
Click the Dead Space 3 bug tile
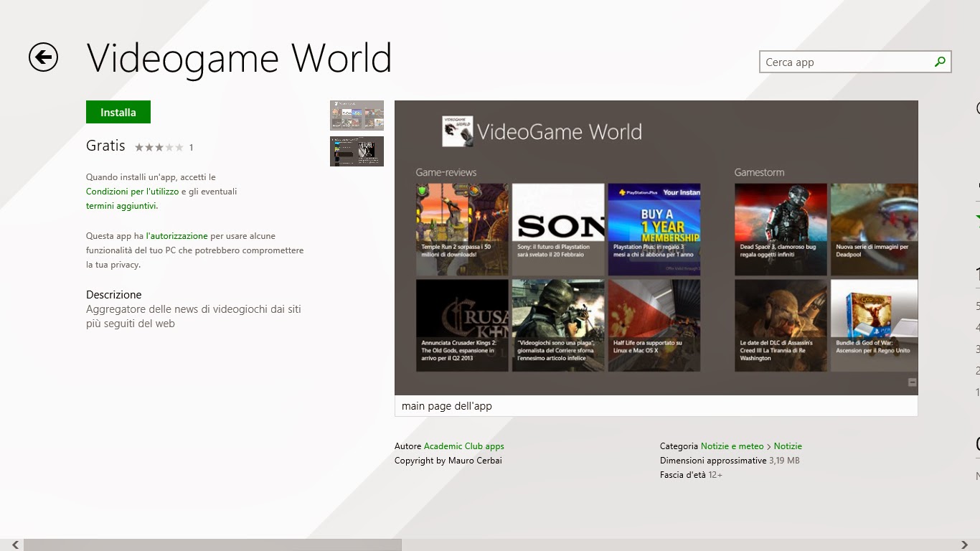781,230
